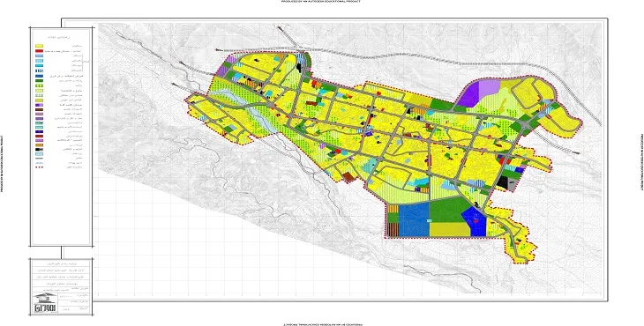Select the olive-yellow rectangle below the green parcel
The image size is (644, 326).
[x=450, y=229]
